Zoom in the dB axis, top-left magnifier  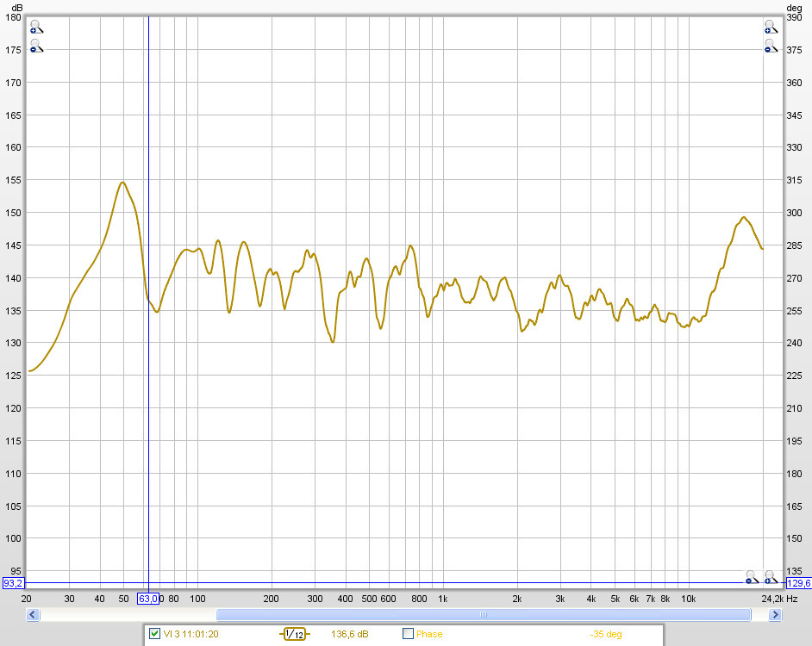(x=36, y=27)
